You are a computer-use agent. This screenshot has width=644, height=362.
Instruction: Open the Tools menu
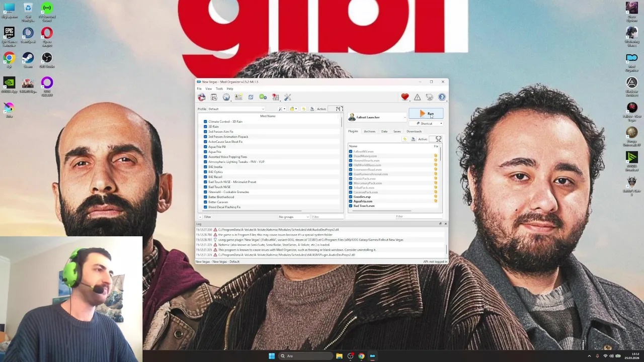219,89
